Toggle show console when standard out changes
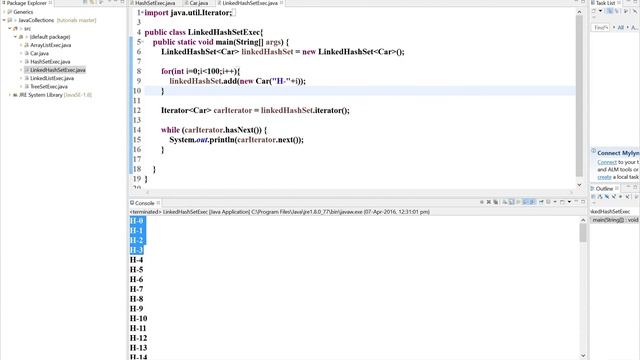Image resolution: width=640 pixels, height=360 pixels. (525, 202)
